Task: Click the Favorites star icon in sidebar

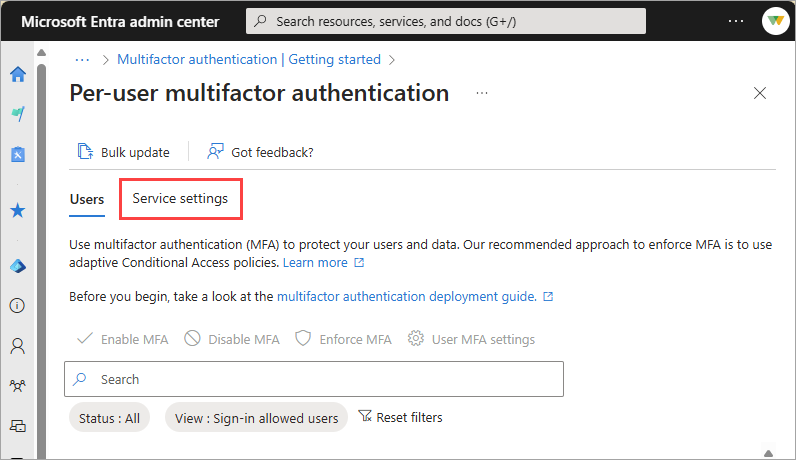Action: tap(17, 211)
